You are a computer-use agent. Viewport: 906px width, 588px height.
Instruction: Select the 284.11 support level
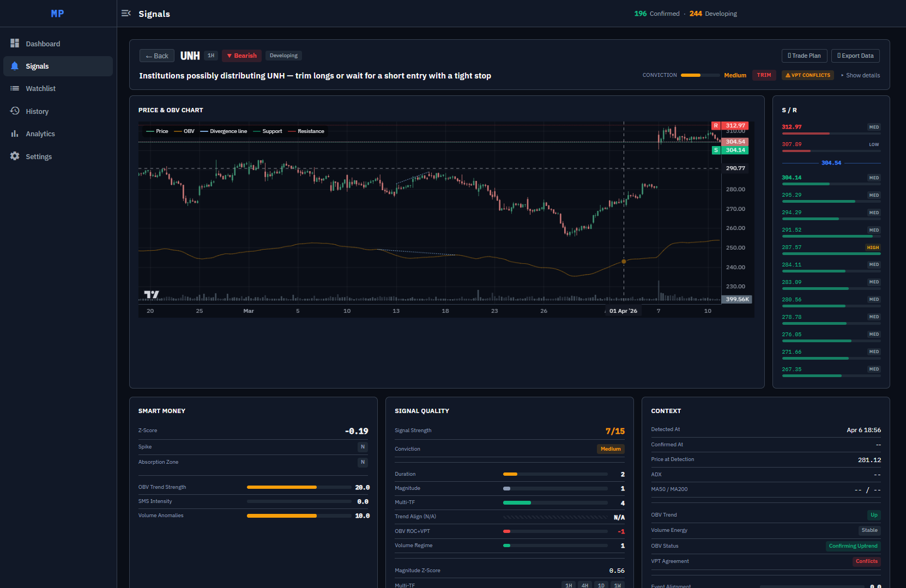click(831, 266)
